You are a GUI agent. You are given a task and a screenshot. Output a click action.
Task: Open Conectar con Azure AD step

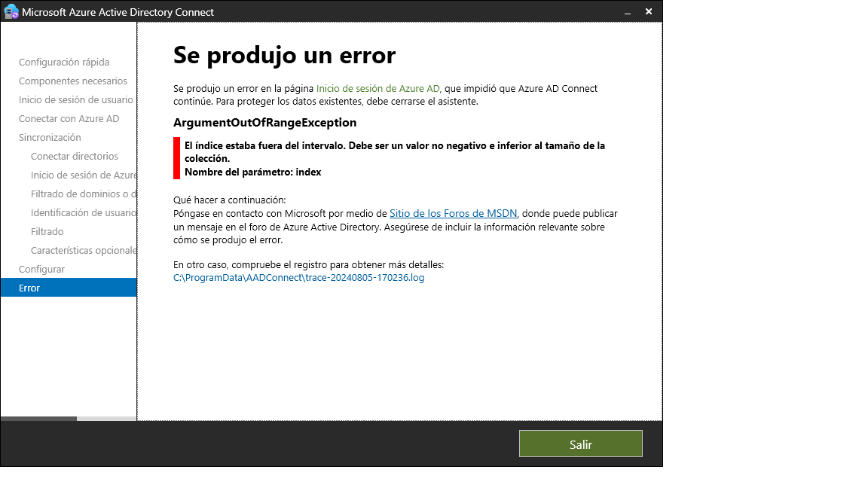pyautogui.click(x=69, y=118)
